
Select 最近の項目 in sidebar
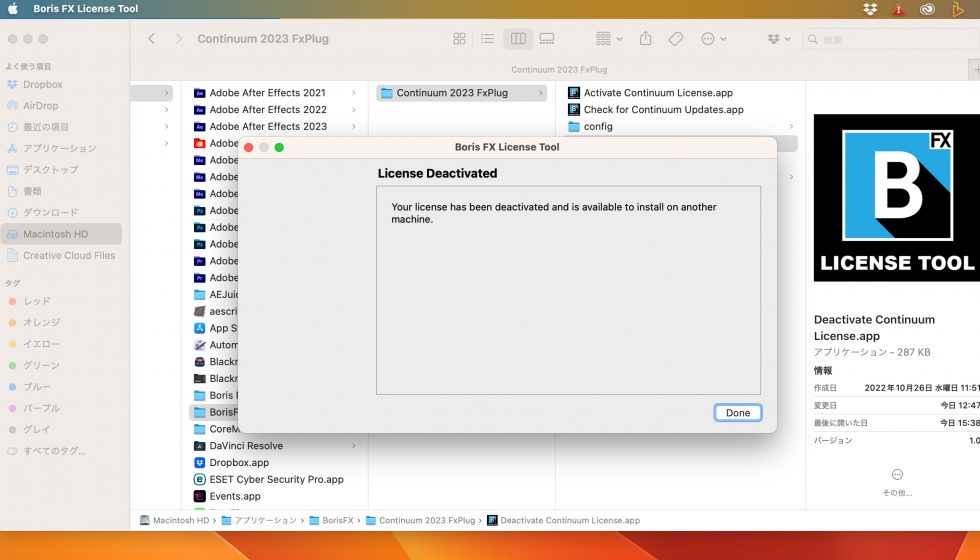pyautogui.click(x=61, y=127)
